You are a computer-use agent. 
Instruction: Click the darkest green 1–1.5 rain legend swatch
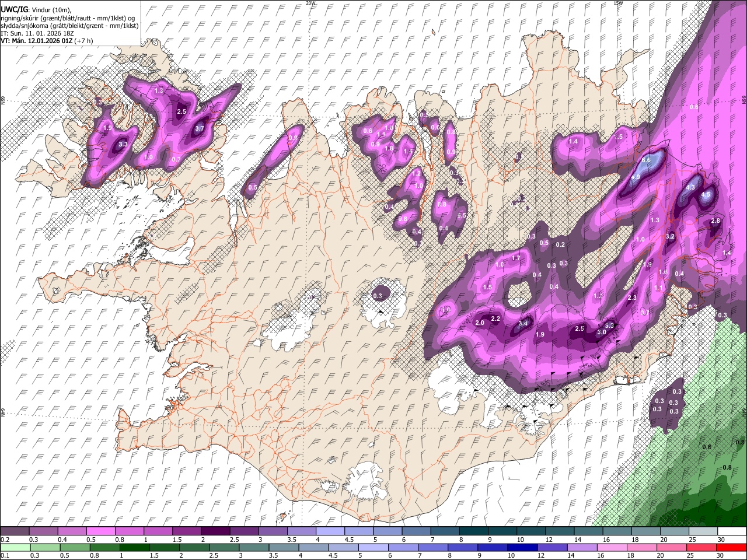(x=134, y=547)
